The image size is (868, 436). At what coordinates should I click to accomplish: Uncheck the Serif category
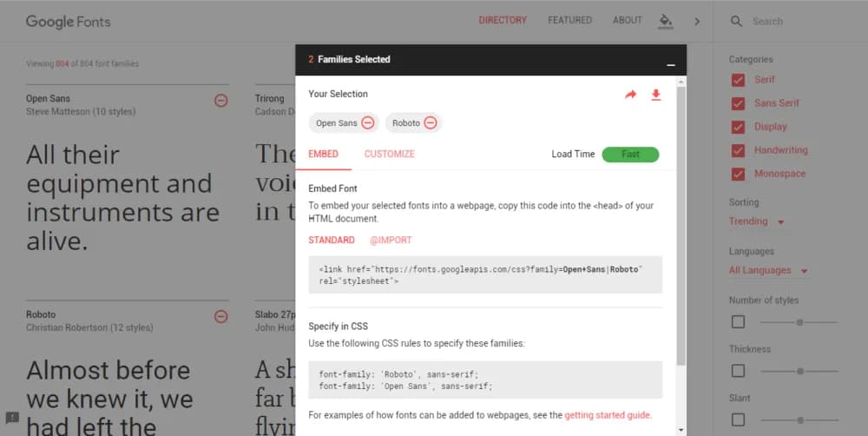[x=738, y=80]
